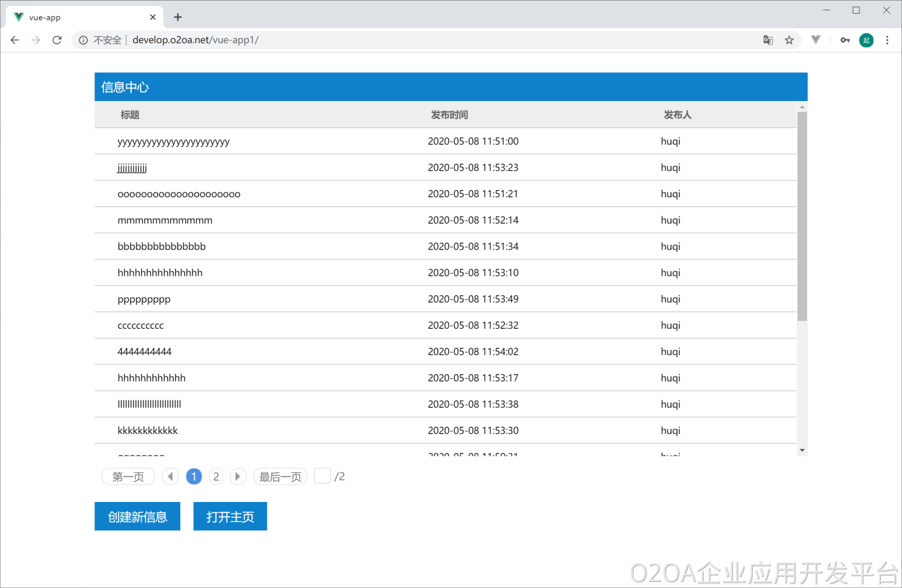Close the vue-app tab
Screen dimensions: 902x588
(153, 17)
